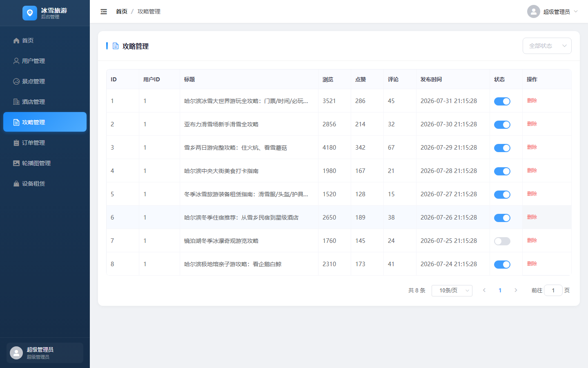Viewport: 588px width, 368px height.
Task: Toggle status switch for 哈尔滨极地馆亲子游攻略 row
Action: coord(502,265)
